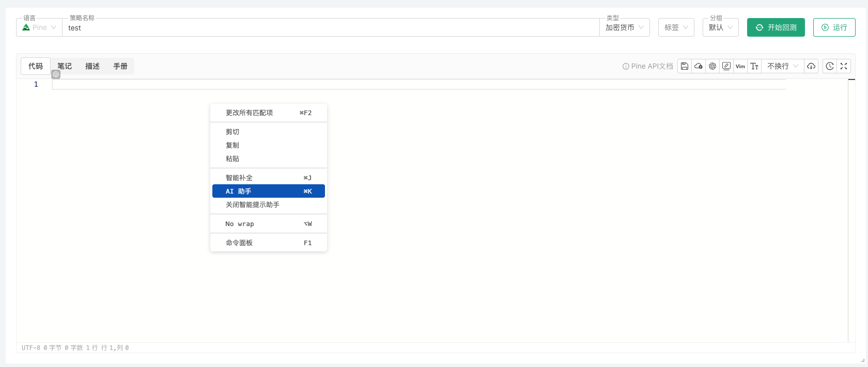This screenshot has height=367, width=868.
Task: Click the UTF-8 status bar text
Action: pos(30,348)
